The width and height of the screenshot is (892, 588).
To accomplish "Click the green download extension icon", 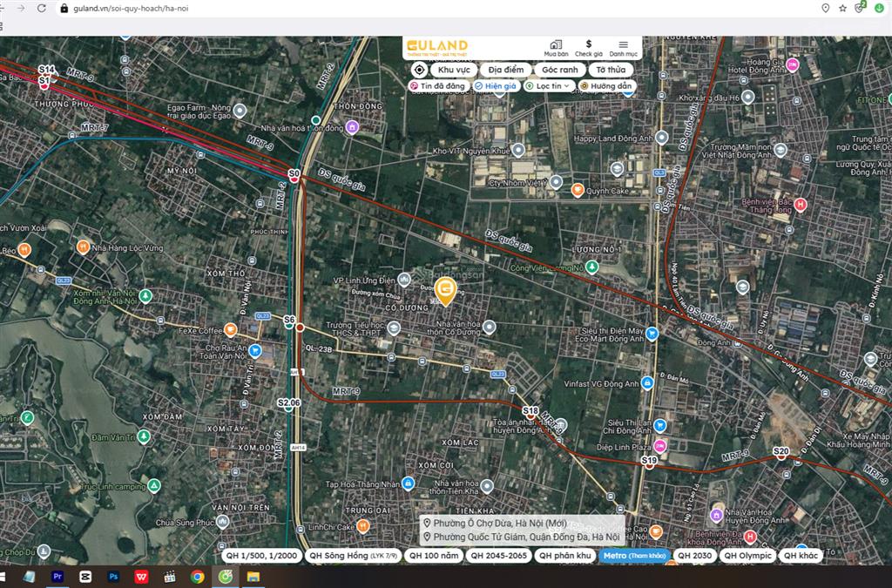I will (879, 9).
